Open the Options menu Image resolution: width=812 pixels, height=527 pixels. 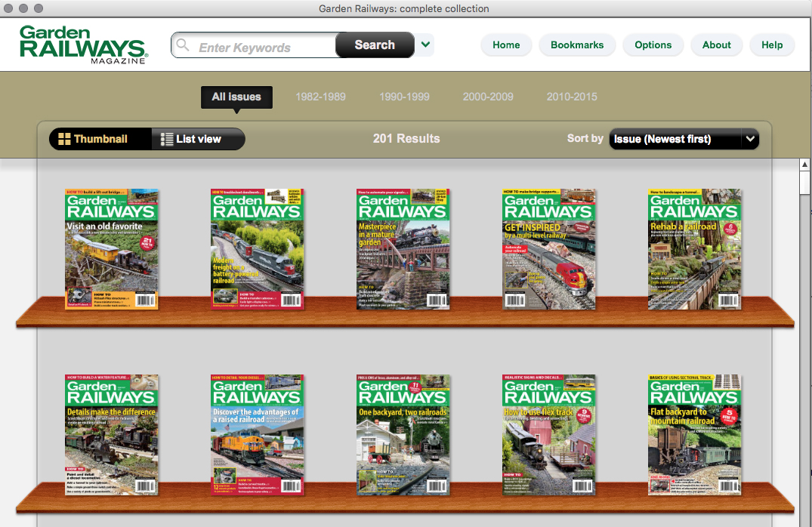point(653,45)
